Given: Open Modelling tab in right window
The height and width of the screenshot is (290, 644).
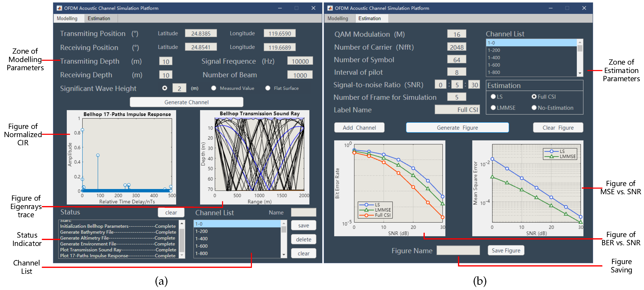Looking at the screenshot, I should [337, 18].
